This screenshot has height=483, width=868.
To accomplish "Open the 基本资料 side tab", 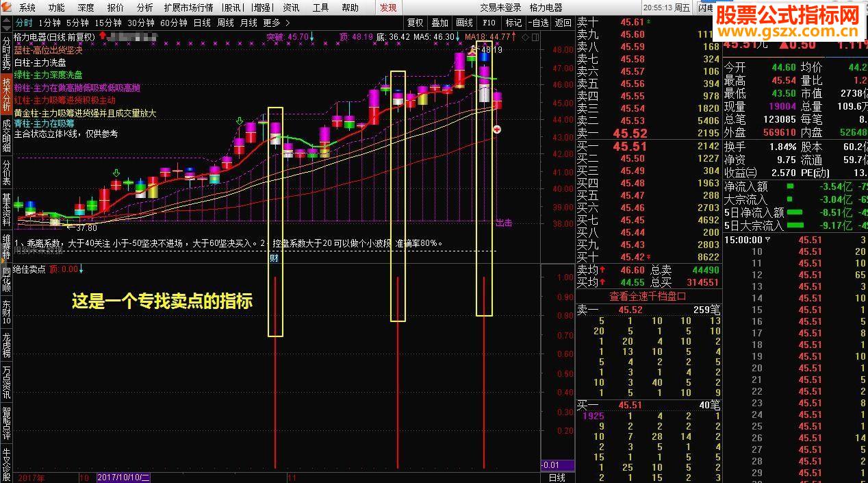I will pyautogui.click(x=6, y=210).
